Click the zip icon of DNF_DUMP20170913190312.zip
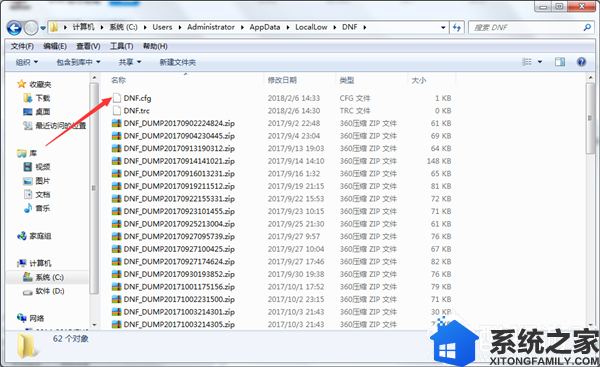Screen dimensions: 600x367 (116, 148)
